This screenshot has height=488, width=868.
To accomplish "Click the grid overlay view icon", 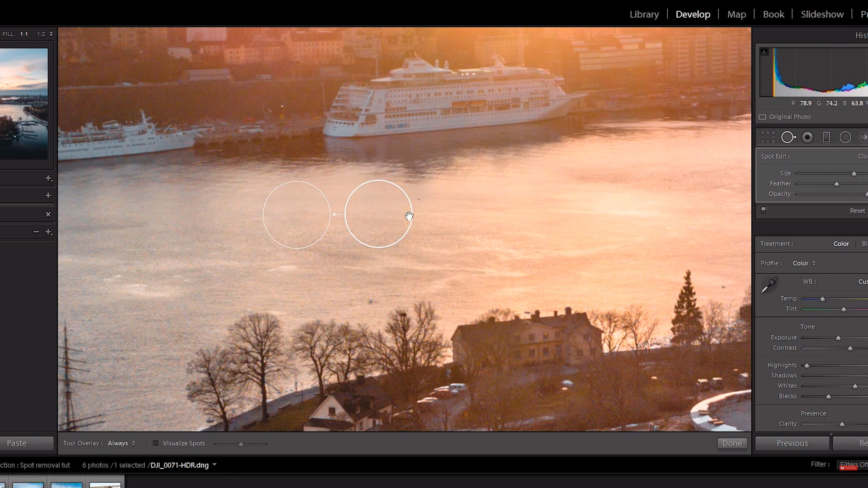I will (x=768, y=137).
